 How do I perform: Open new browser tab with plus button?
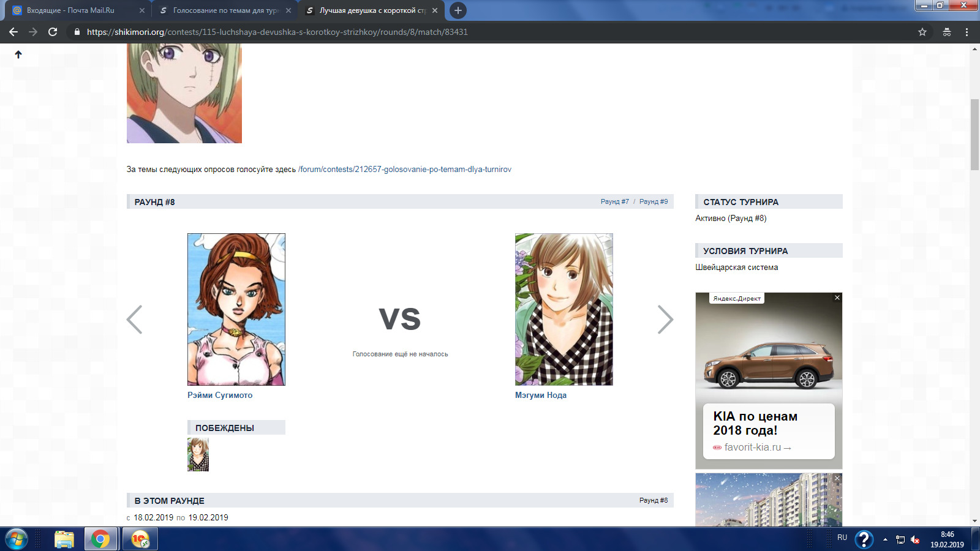tap(458, 10)
